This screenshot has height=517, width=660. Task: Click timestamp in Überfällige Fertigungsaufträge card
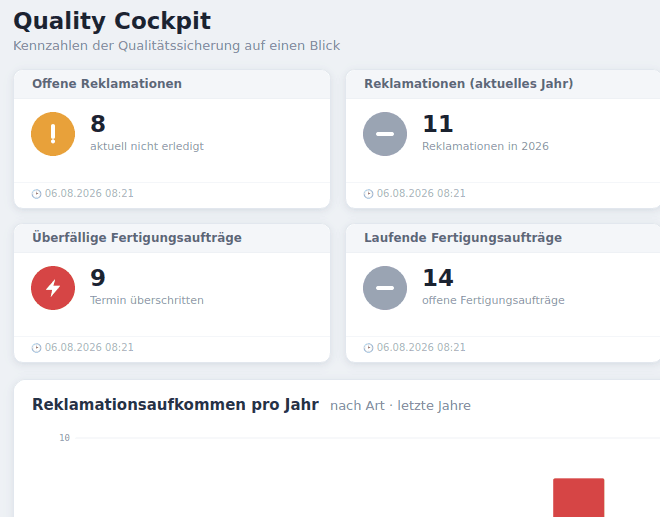89,347
